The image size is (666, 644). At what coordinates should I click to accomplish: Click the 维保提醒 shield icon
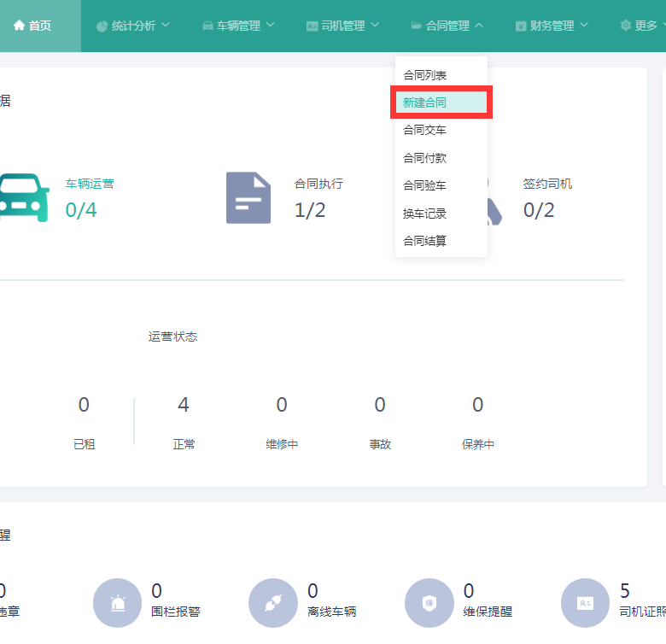tap(429, 603)
